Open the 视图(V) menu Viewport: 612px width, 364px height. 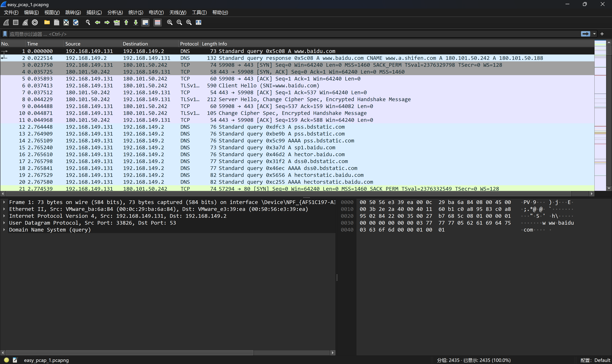pyautogui.click(x=52, y=12)
